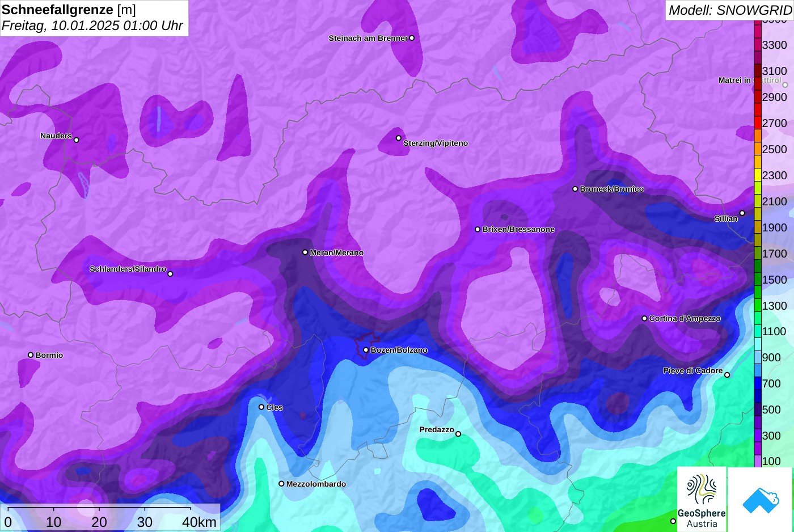Click the "Matrei in Osttirol" town label
This screenshot has height=532, width=794.
750,81
